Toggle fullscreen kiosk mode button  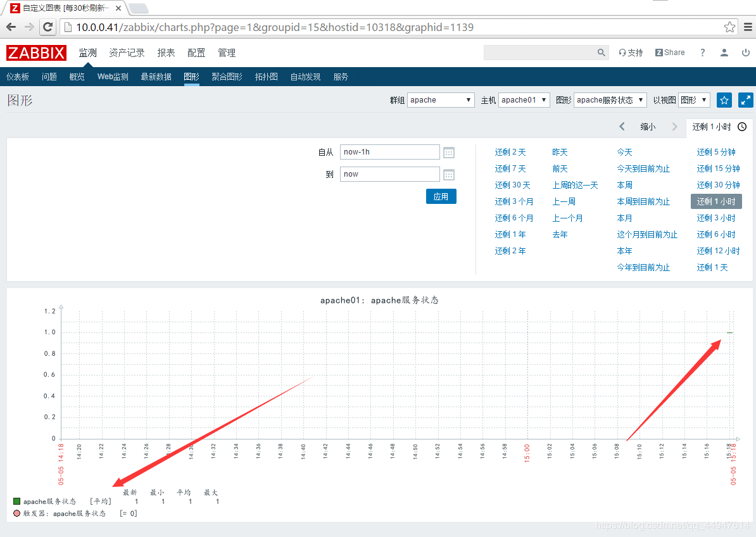click(745, 100)
